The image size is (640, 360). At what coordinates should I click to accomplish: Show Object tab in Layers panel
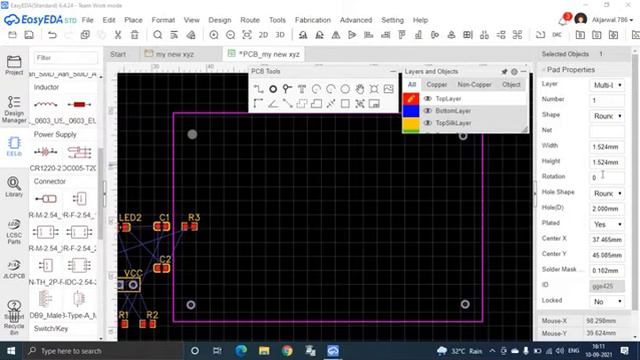511,84
